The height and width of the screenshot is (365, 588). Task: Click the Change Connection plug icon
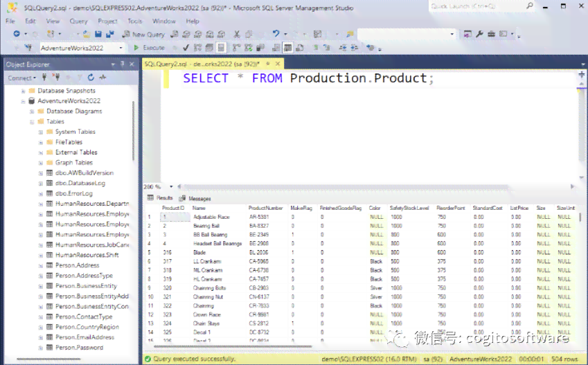click(28, 48)
